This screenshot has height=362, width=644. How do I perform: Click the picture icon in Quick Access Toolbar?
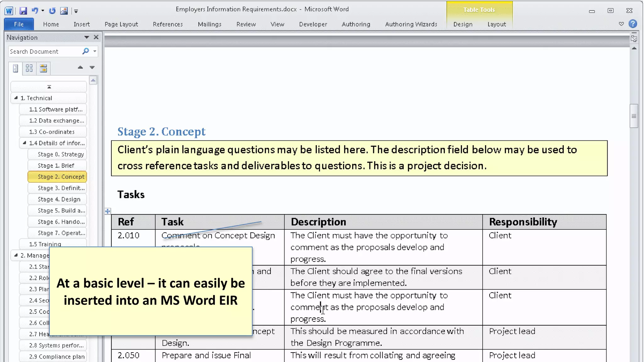(x=64, y=11)
